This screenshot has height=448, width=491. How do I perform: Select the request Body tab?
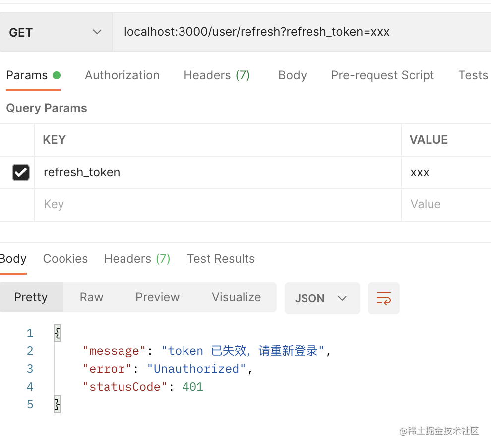(x=292, y=75)
